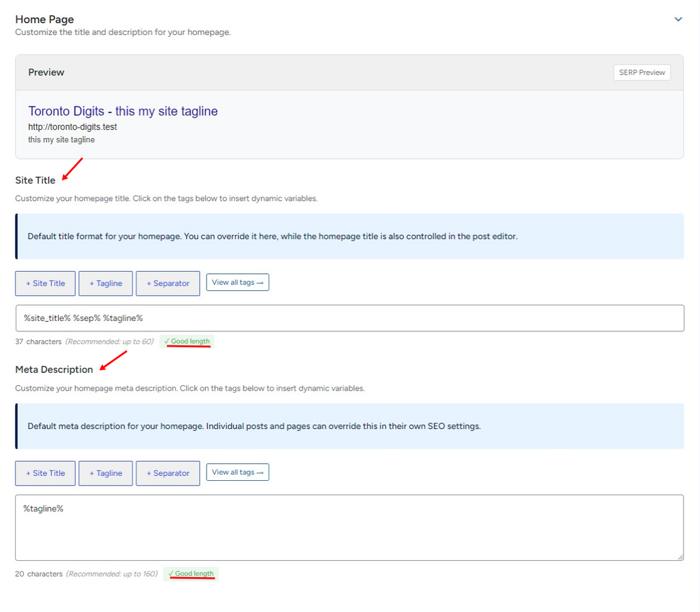Click the preview URL toronto-digits.test
This screenshot has height=612, width=700.
pos(72,126)
